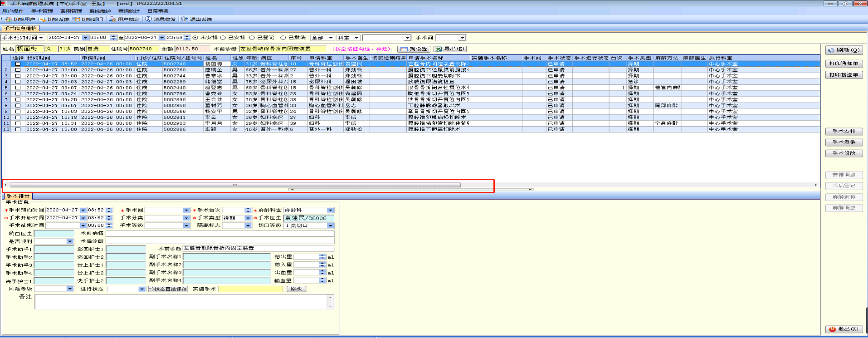
Task: Select the 已安排 radio button
Action: [x=223, y=38]
